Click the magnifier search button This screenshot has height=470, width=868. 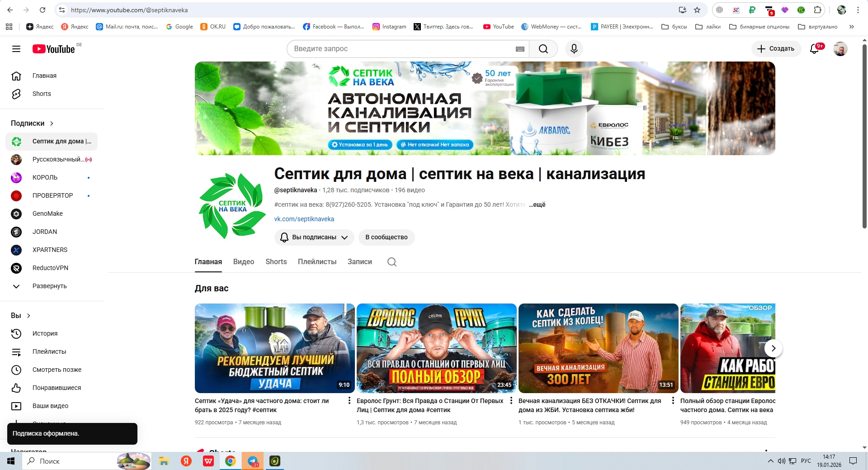[543, 49]
